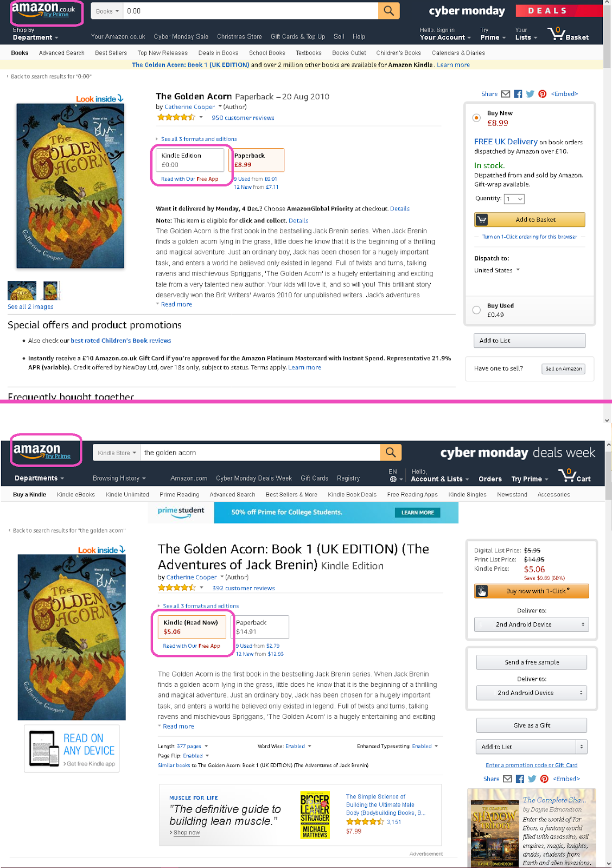Select the Buy New radio option
This screenshot has width=612, height=868.
(x=476, y=118)
